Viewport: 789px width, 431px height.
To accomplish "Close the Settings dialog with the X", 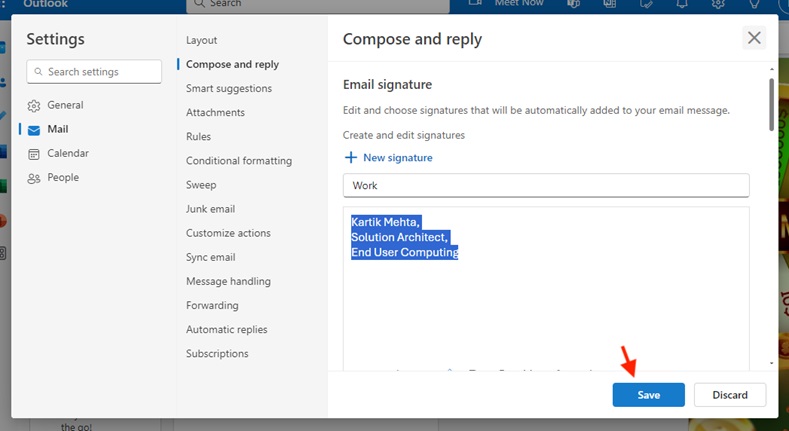I will [x=753, y=38].
